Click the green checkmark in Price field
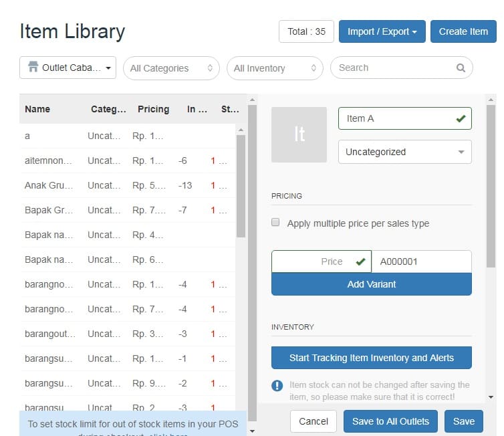This screenshot has width=504, height=436. pyautogui.click(x=361, y=261)
